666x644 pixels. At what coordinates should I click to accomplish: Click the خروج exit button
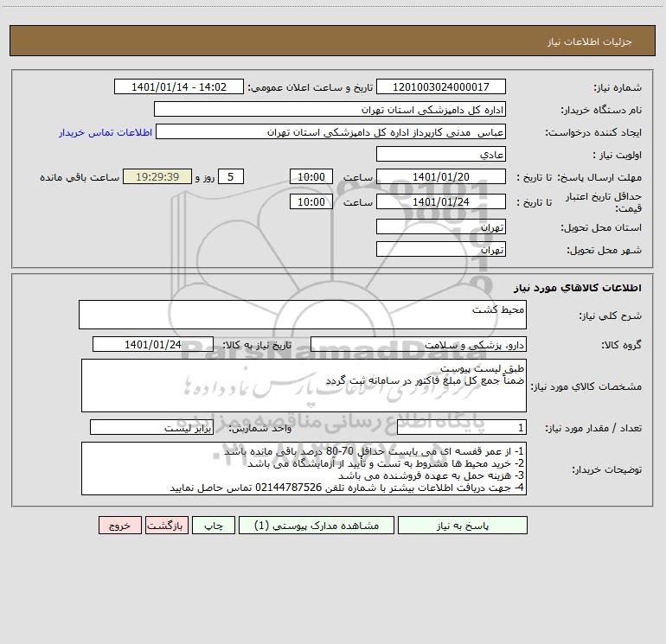pyautogui.click(x=119, y=526)
